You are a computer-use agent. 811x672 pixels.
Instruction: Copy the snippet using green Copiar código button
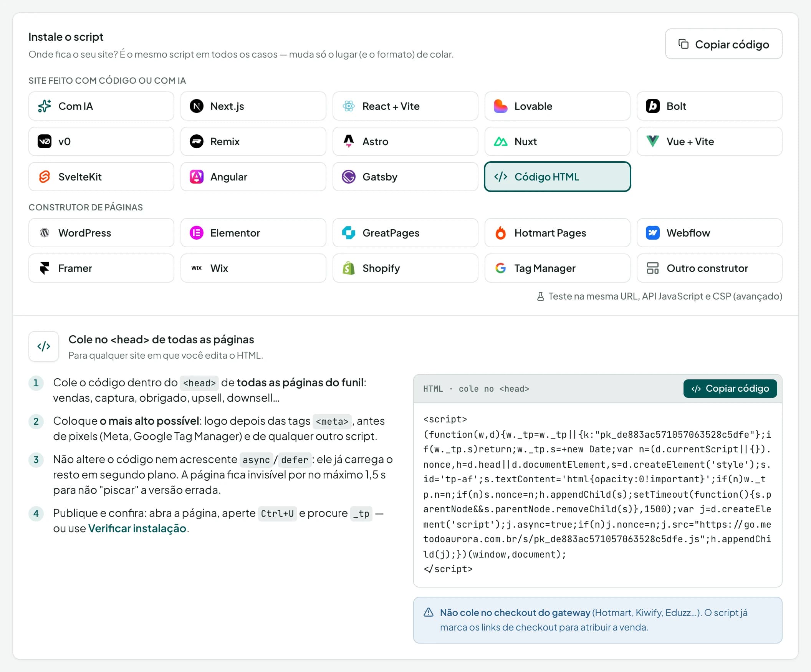(x=730, y=388)
